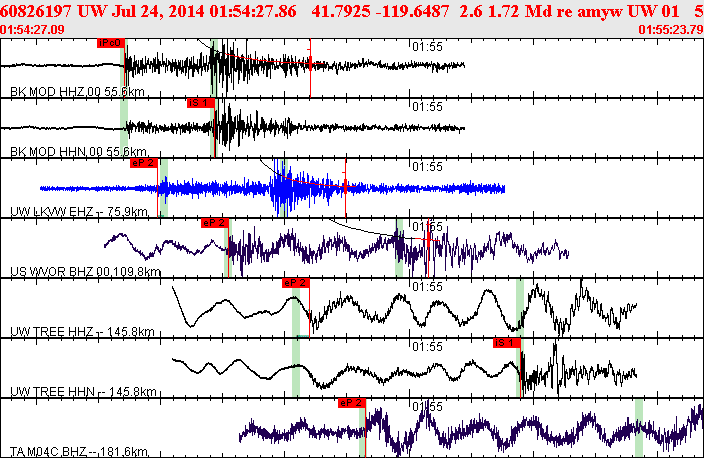Click the origin time 01:54:27.86 in the header
704x458 pixels.
click(x=253, y=11)
